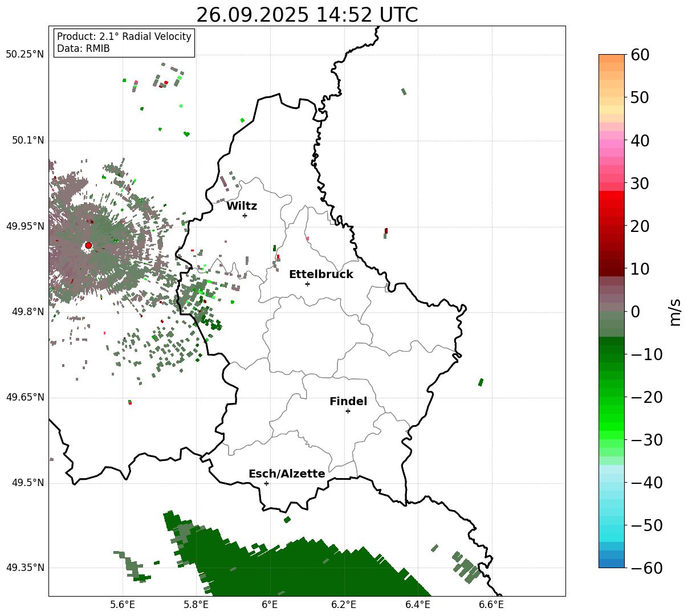
Task: Click the colorbar tick label −30
Action: tap(646, 440)
